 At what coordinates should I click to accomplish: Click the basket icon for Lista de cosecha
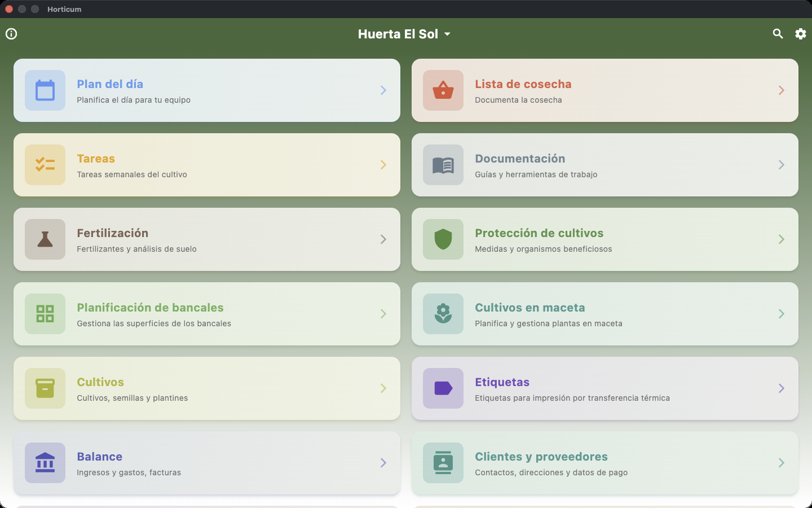443,90
